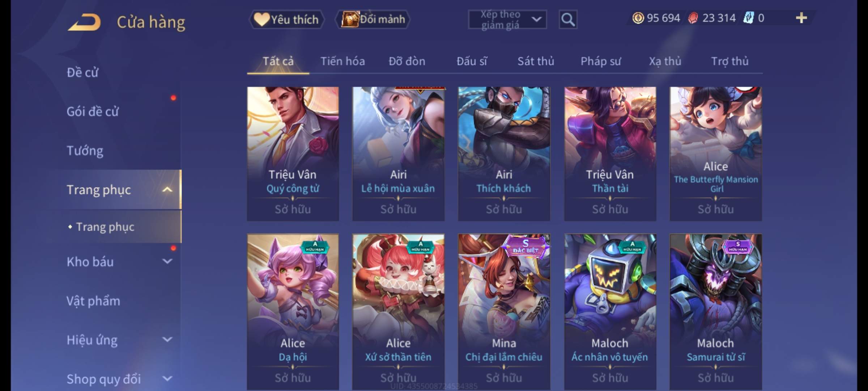Open Yêu thích heart favorites button
The image size is (868, 391).
(x=286, y=19)
